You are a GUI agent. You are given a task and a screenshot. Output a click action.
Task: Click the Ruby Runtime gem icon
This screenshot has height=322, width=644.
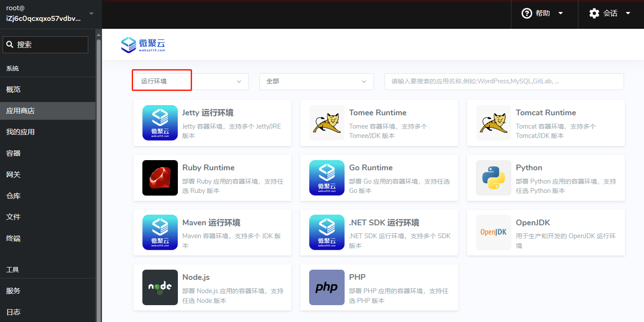[160, 178]
